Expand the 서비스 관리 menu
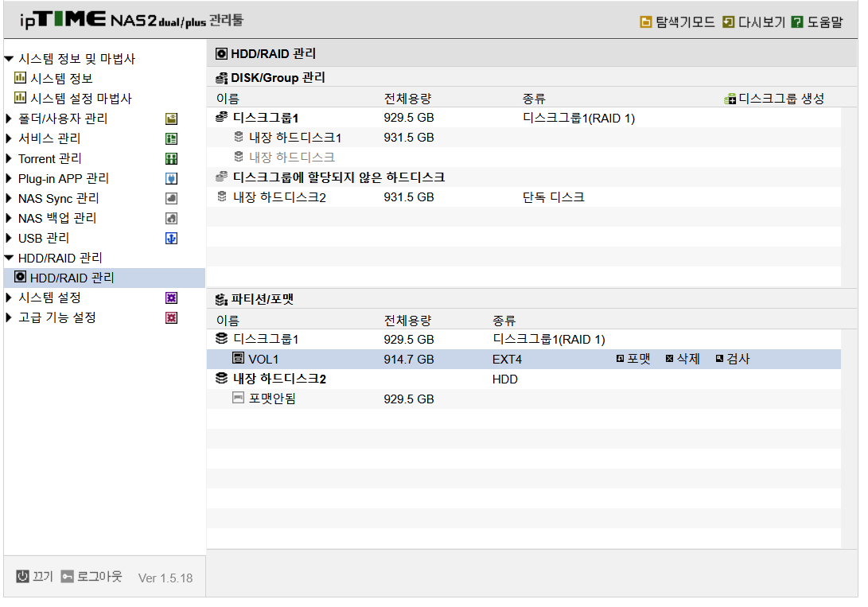Viewport: 868px width, 607px height. (x=8, y=138)
